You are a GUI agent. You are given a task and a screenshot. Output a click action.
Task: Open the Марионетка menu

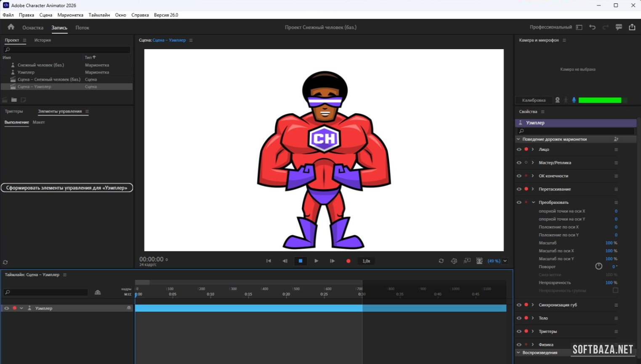[70, 15]
